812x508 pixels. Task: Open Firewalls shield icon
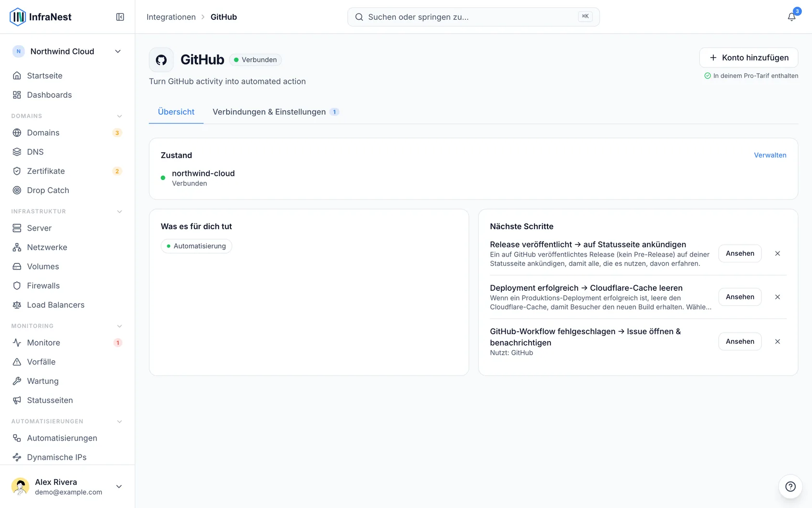[x=17, y=286]
